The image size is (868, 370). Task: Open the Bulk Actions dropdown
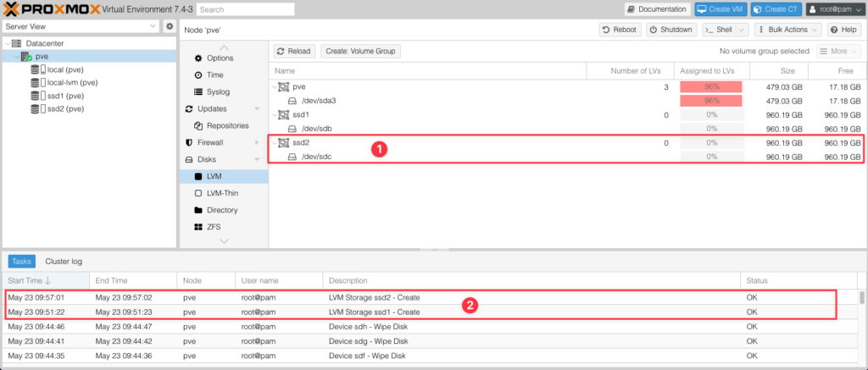[788, 30]
